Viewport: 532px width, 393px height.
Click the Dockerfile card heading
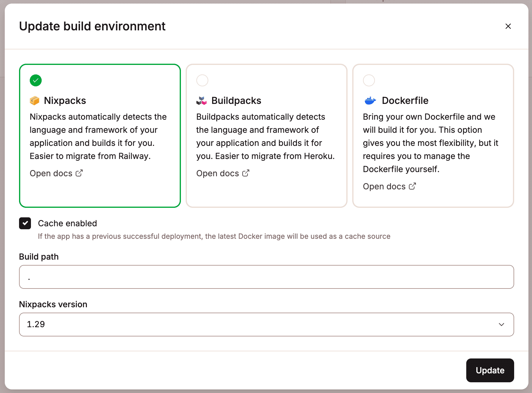pyautogui.click(x=405, y=101)
